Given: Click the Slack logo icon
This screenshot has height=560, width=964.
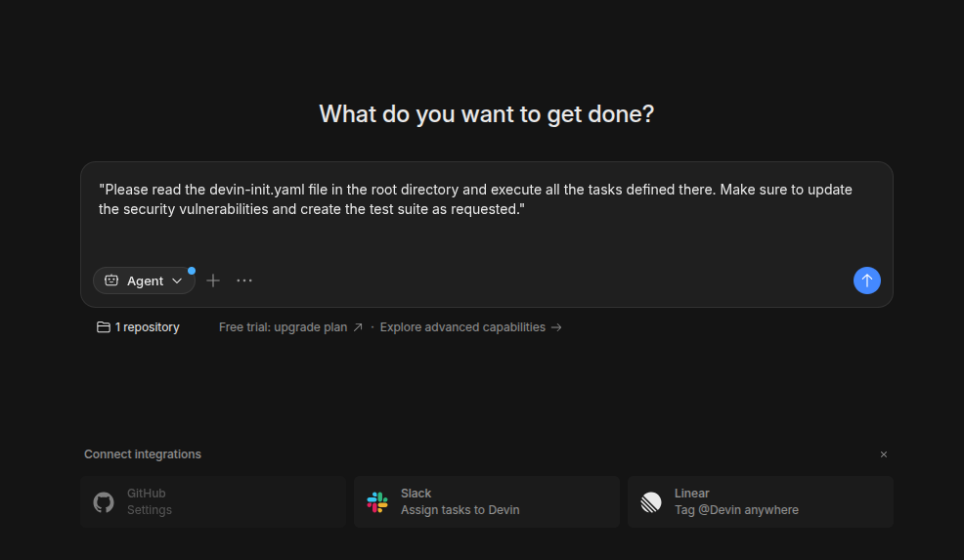Looking at the screenshot, I should tap(377, 502).
